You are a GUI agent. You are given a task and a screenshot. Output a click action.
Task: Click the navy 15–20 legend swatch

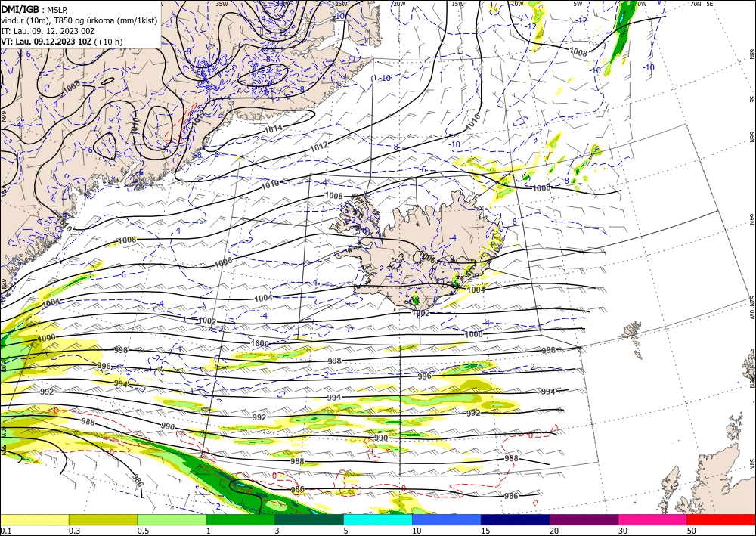516,519
